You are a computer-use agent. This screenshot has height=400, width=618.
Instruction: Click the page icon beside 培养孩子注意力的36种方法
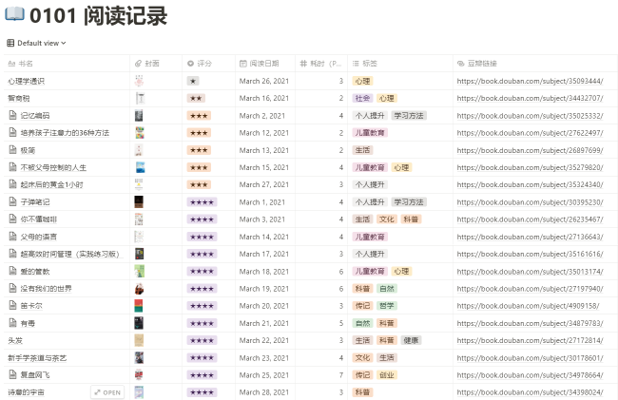(x=13, y=133)
